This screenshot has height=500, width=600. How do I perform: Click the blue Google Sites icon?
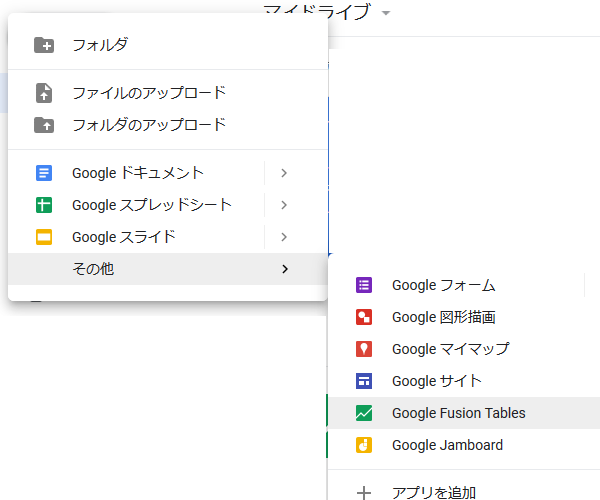[364, 381]
